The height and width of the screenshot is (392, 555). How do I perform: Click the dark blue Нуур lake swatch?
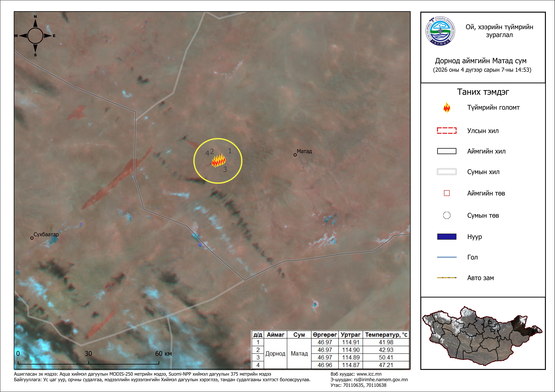point(447,237)
